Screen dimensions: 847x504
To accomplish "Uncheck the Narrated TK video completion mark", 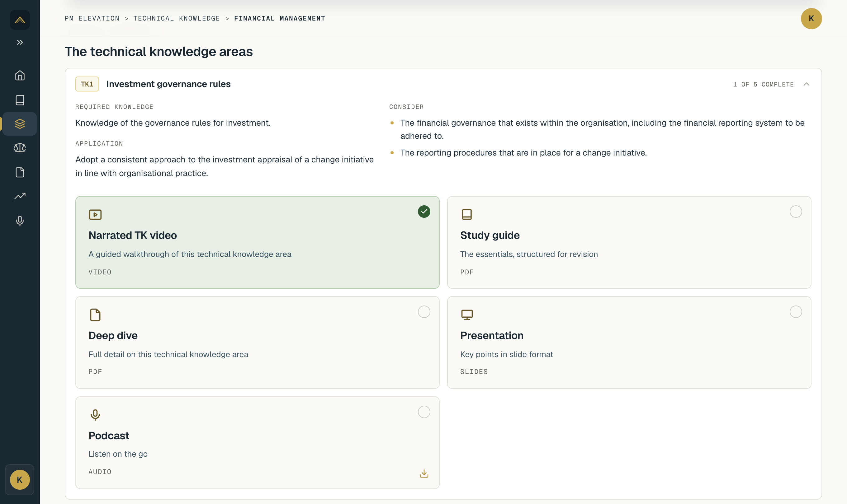I will (x=424, y=212).
